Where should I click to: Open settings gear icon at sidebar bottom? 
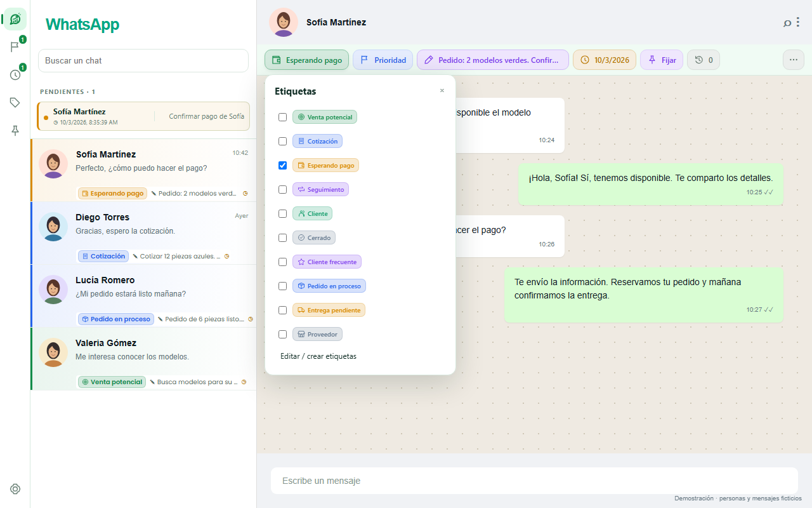tap(15, 489)
